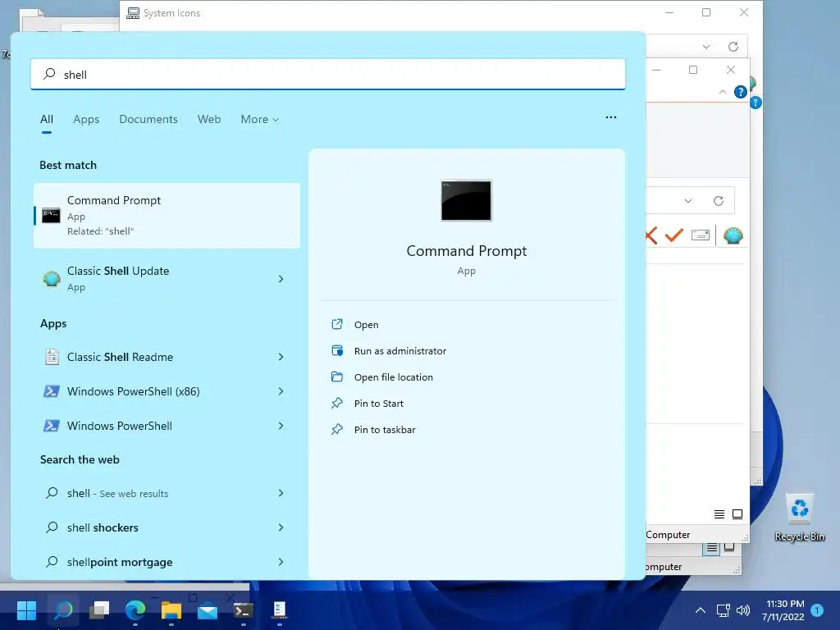
Task: Expand 'shell shockers' web suggestion arrow
Action: click(281, 527)
